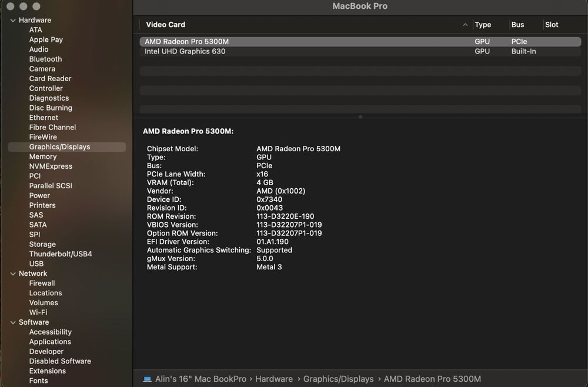Collapse the Hardware section chevron

click(13, 20)
